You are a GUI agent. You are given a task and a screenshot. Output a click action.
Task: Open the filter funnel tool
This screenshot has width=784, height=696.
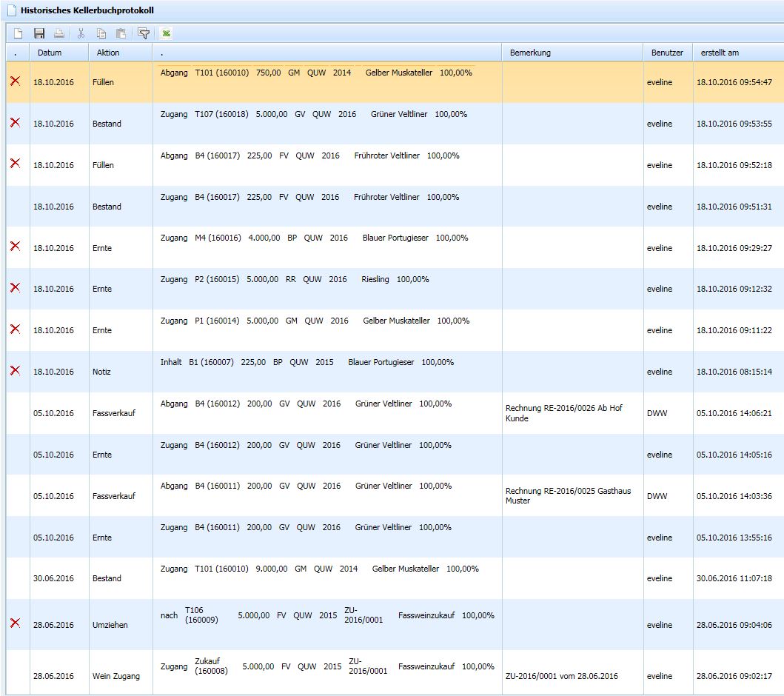tap(144, 33)
